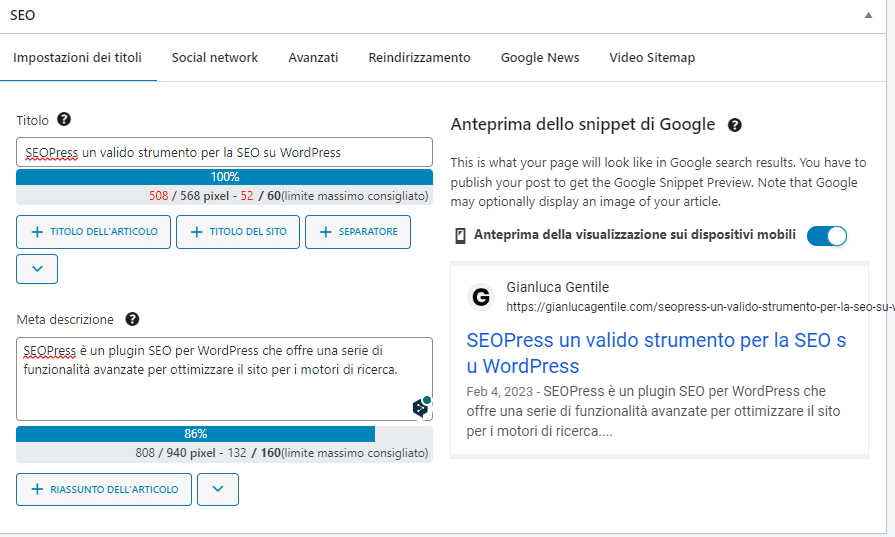Click the 100% title length progress bar
The height and width of the screenshot is (537, 895).
pyautogui.click(x=224, y=177)
